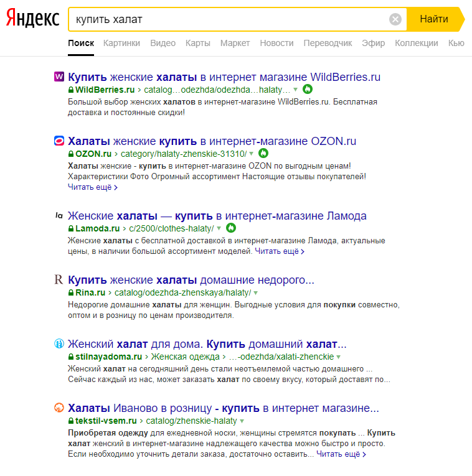Click the lock icon beside WildBerries.ru
Image resolution: width=472 pixels, height=476 pixels.
[71, 90]
